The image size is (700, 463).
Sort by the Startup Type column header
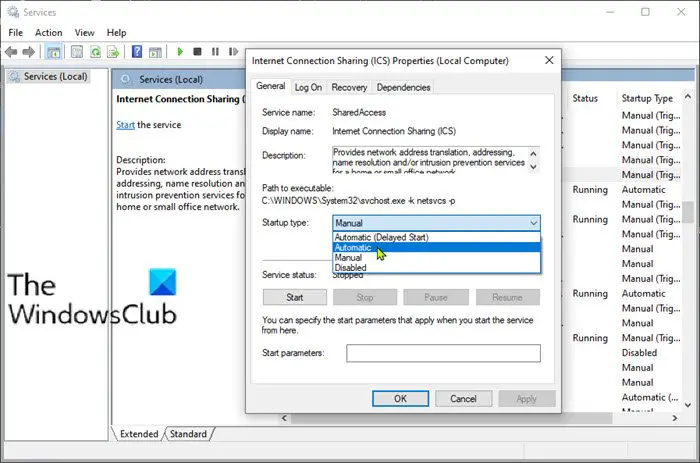[x=647, y=98]
